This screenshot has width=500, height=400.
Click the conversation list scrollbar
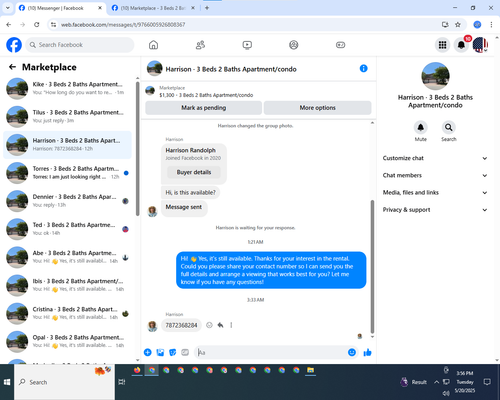pos(137,149)
